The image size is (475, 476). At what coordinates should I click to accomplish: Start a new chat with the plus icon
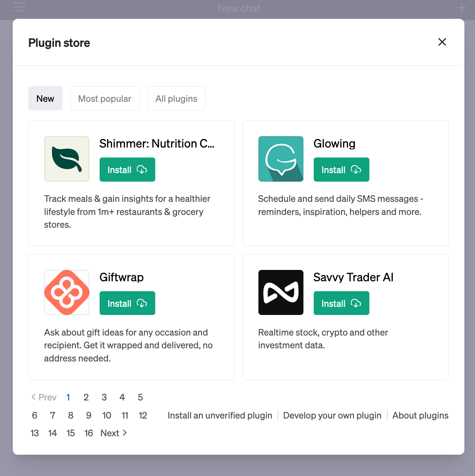coord(461,8)
